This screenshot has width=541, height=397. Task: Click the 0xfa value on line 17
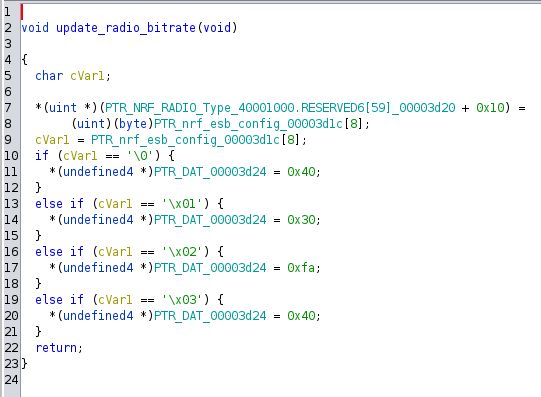coord(301,267)
